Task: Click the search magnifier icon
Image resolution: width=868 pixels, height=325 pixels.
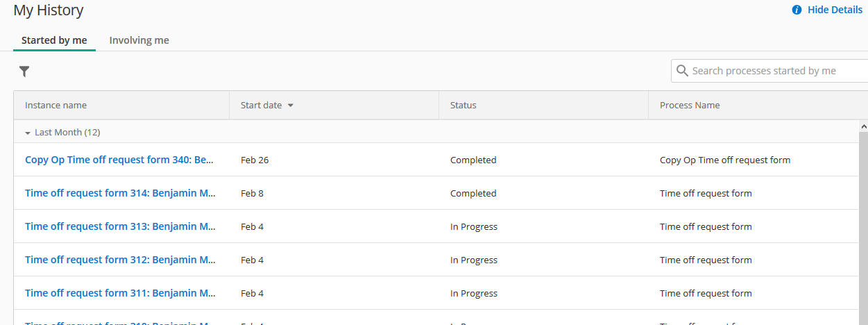Action: pyautogui.click(x=682, y=71)
